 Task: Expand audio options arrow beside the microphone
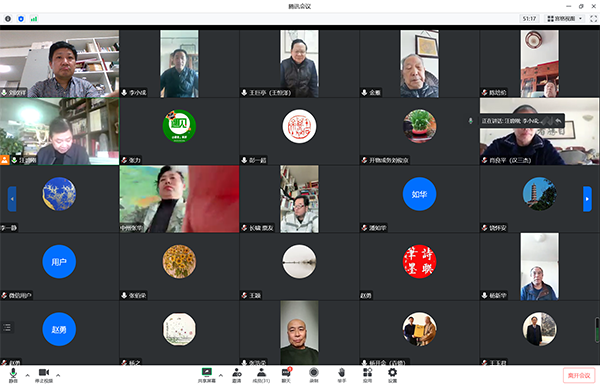28,375
